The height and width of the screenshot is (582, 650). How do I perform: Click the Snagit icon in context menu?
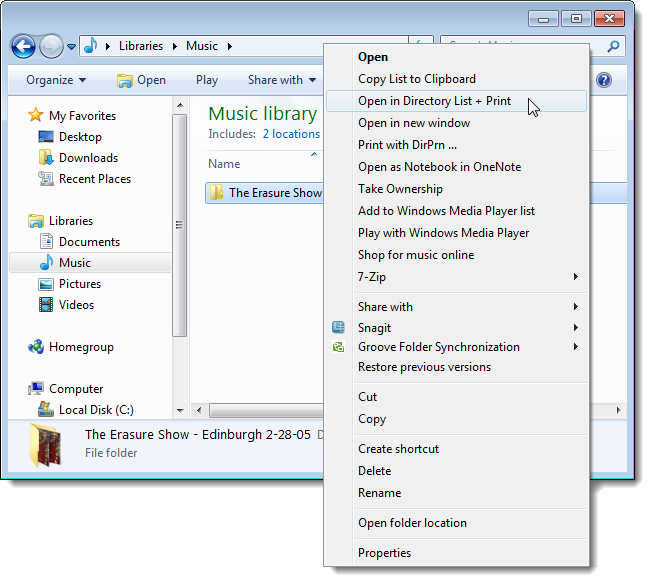point(338,327)
